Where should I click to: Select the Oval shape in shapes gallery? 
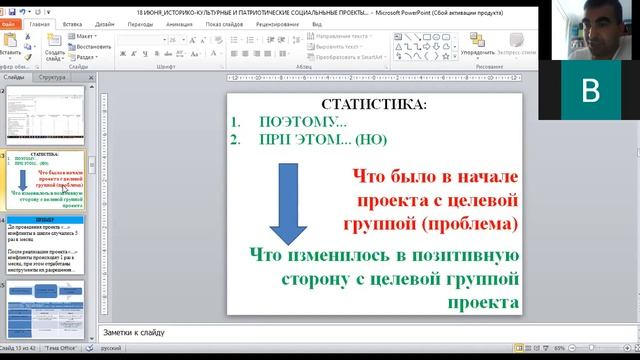point(436,37)
